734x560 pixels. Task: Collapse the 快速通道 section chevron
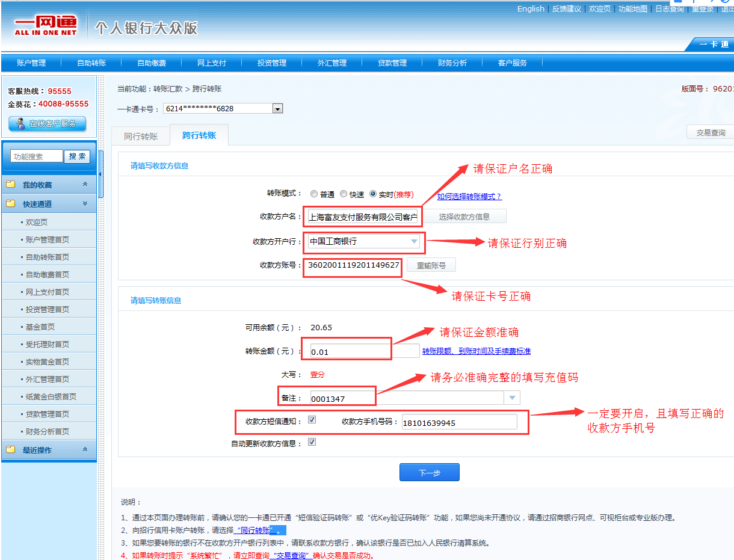pos(85,204)
